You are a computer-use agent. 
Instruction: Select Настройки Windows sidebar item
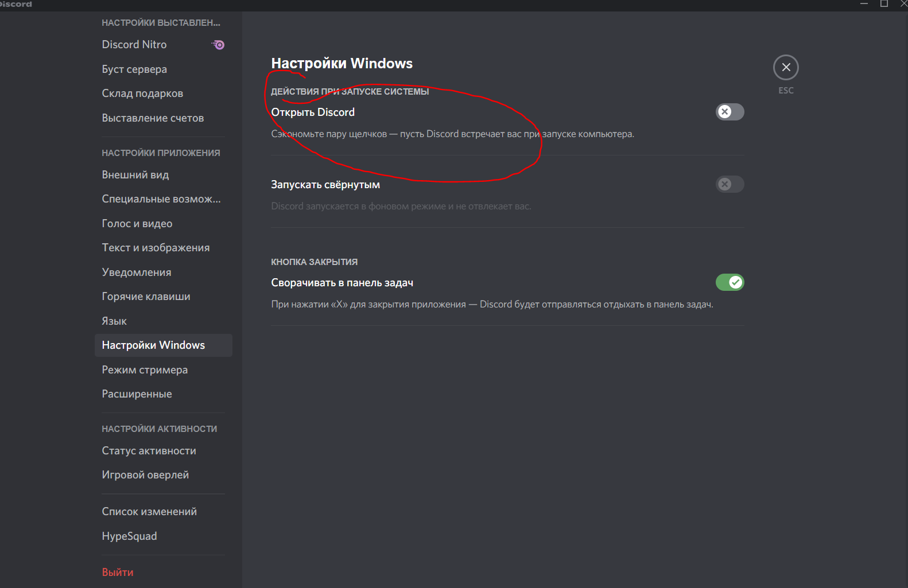click(164, 345)
